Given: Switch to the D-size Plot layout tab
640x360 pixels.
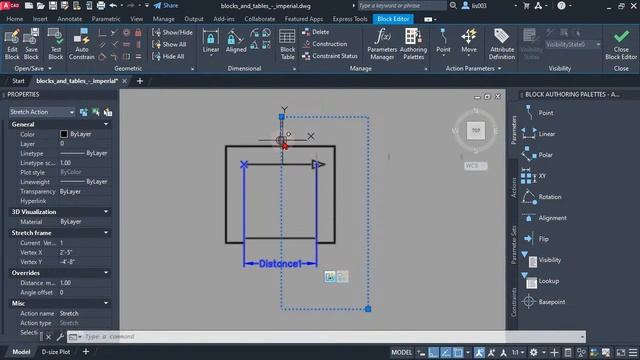Looking at the screenshot, I should (x=56, y=352).
